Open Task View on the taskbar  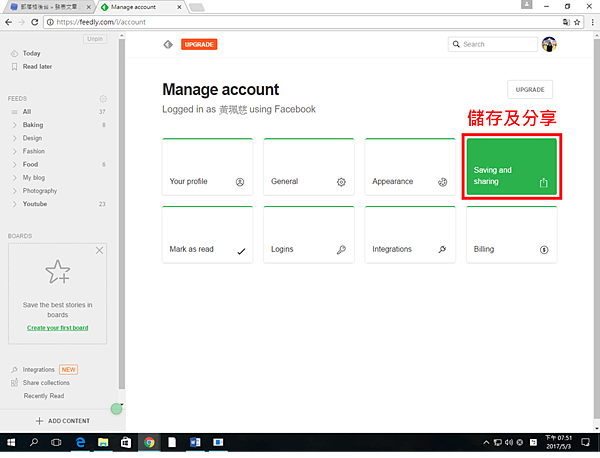point(56,442)
